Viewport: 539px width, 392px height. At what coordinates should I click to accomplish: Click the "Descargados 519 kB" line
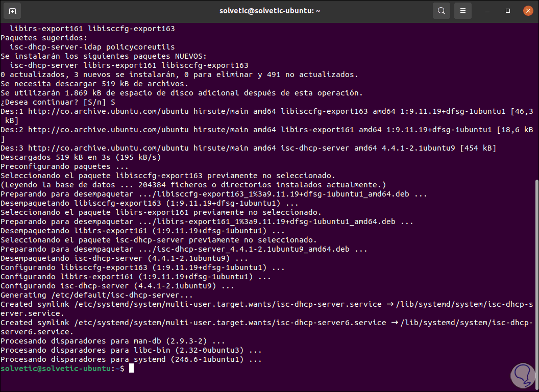coord(81,157)
